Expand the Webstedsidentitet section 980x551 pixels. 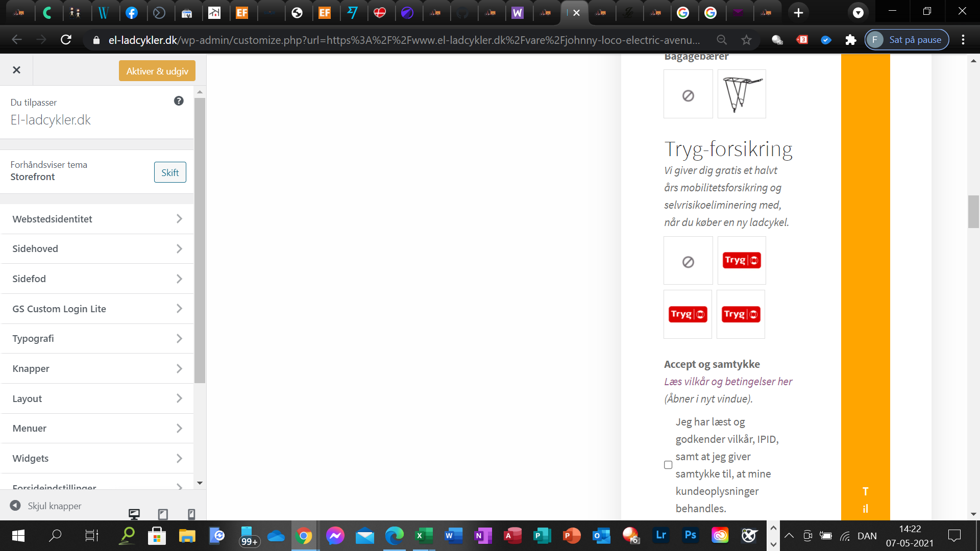pyautogui.click(x=97, y=219)
